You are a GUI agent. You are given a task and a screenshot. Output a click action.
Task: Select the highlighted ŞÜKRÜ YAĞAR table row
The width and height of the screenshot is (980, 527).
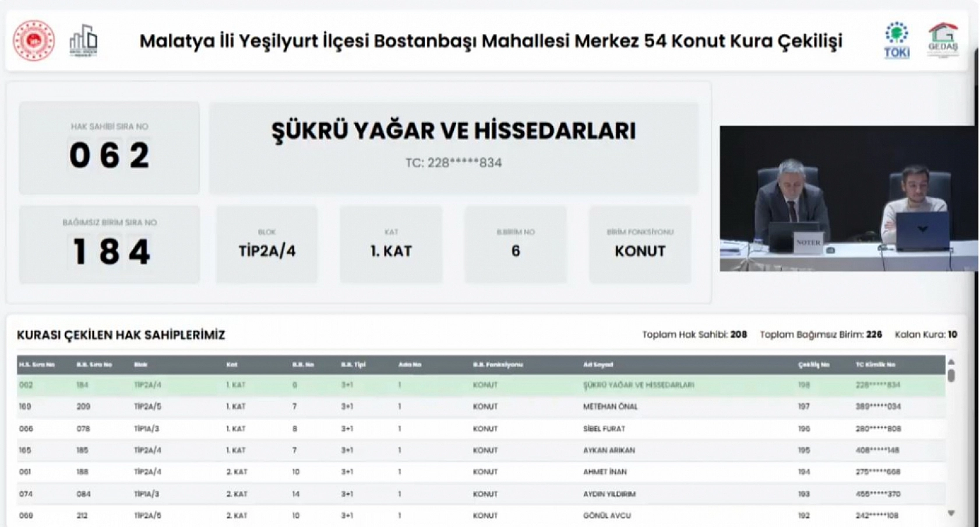(x=408, y=385)
